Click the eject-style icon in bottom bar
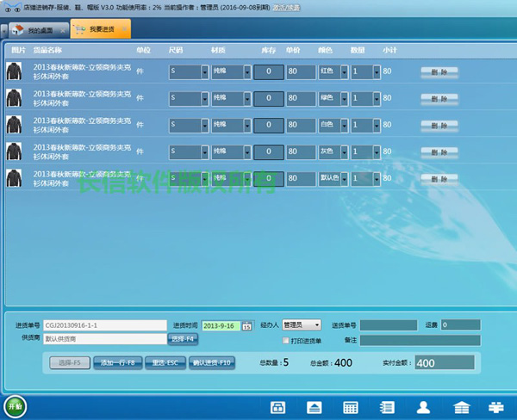The width and height of the screenshot is (517, 420). 315,407
